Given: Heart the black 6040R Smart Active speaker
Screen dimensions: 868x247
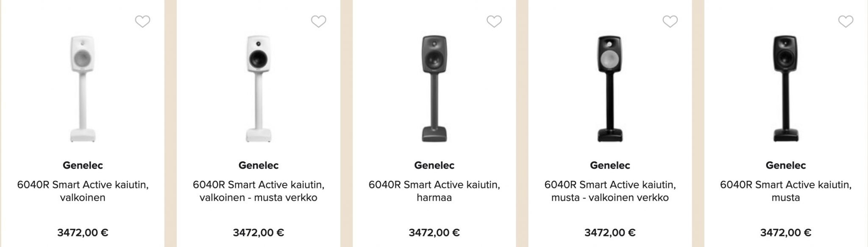Looking at the screenshot, I should 846,21.
